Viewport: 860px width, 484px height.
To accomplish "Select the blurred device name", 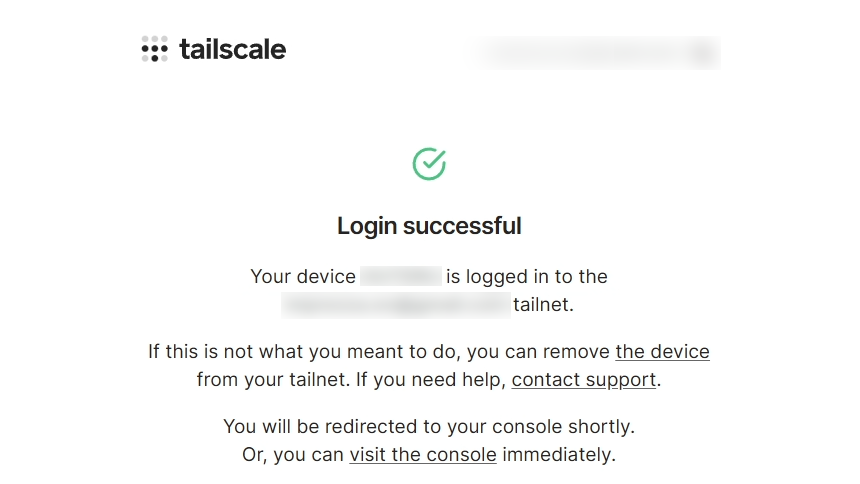I will [x=401, y=276].
